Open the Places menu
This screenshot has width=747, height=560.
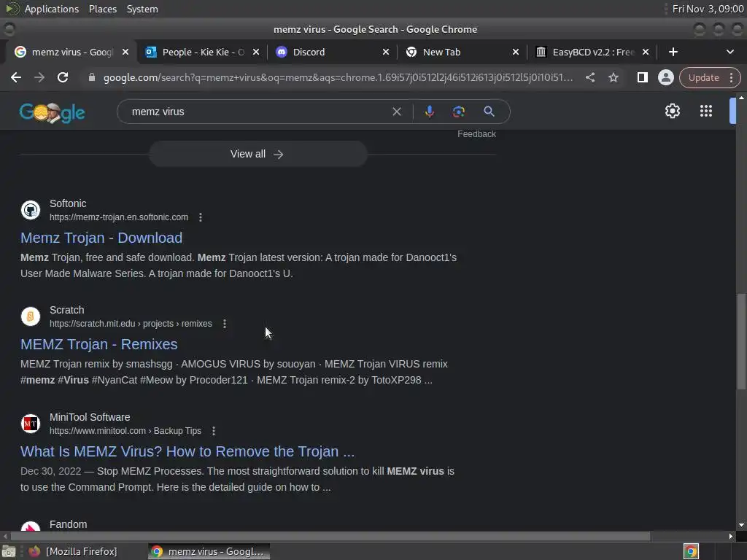[103, 9]
